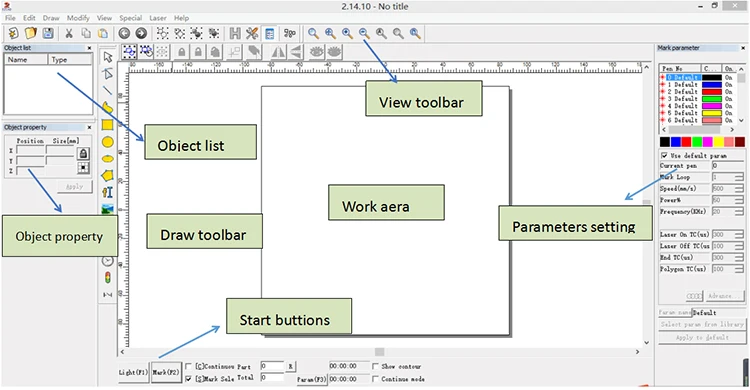
Task: Click Select param from library button
Action: click(702, 324)
